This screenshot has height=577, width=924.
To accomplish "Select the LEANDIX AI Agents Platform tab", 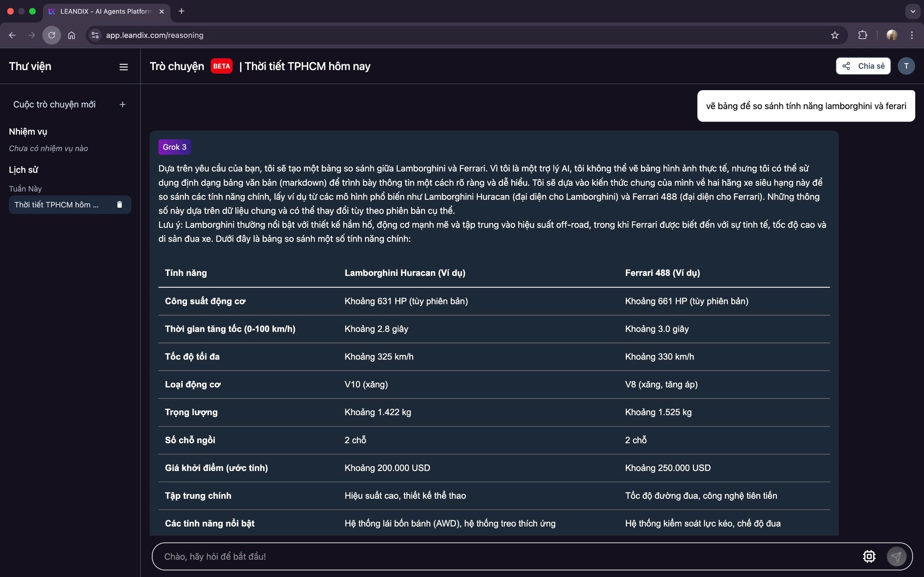I will [x=105, y=12].
